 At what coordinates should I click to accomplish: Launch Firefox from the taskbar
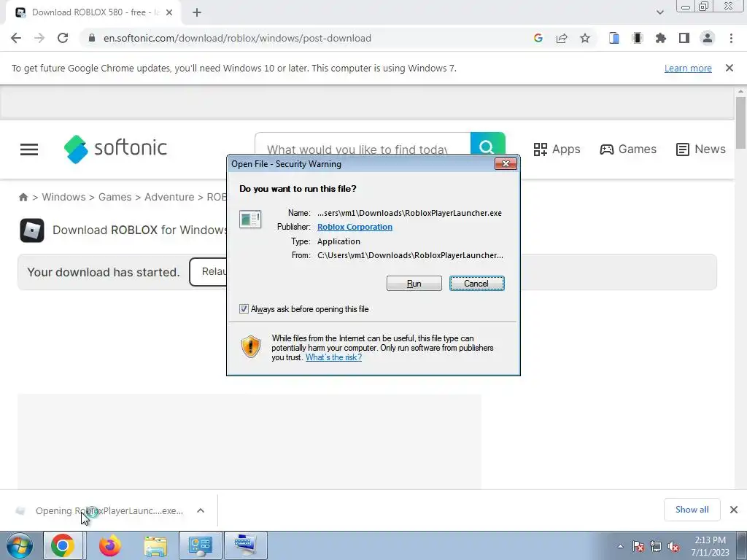pos(109,545)
